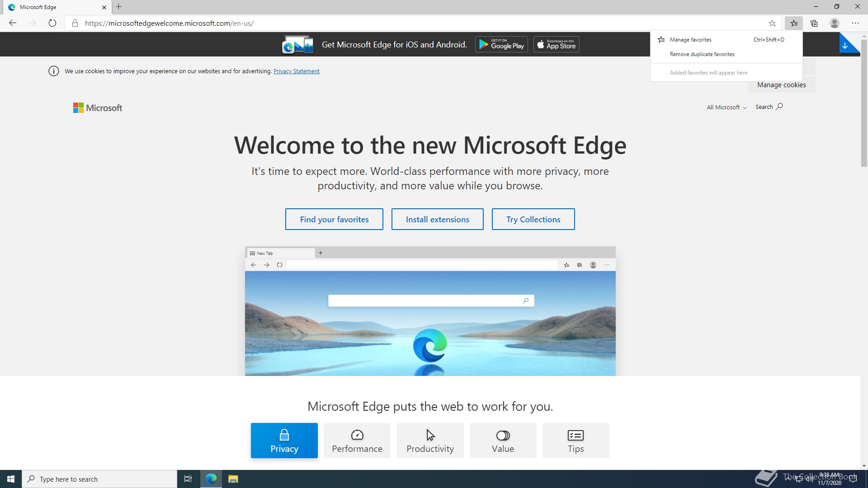Open the user profile icon

click(835, 23)
